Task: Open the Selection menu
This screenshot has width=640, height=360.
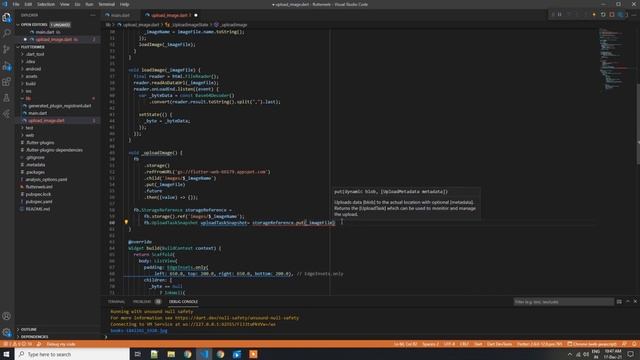Action: (46, 4)
